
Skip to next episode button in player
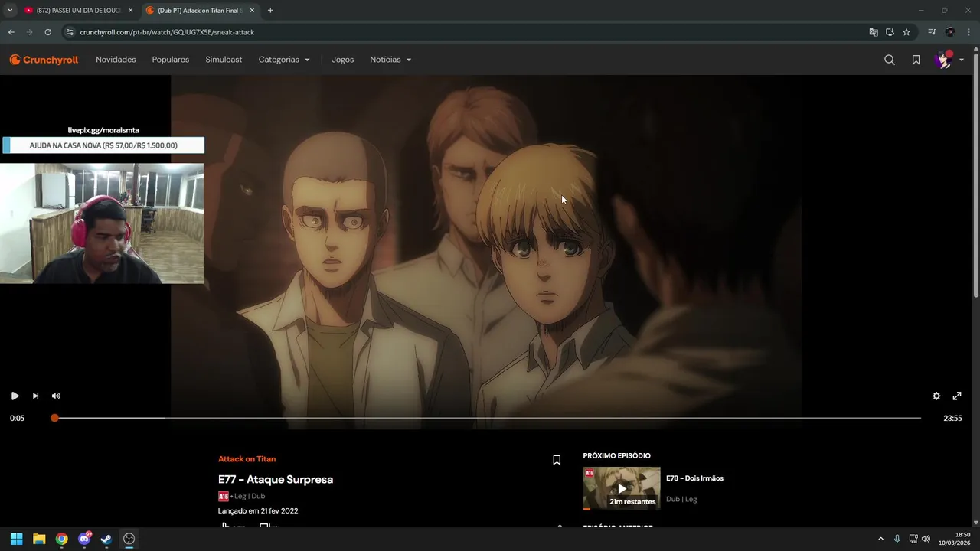click(35, 396)
